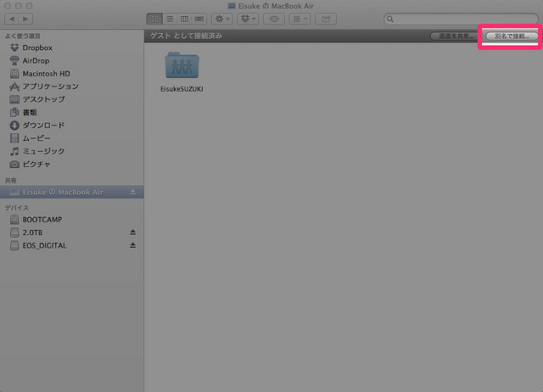543x392 pixels.
Task: Switch to list view
Action: 170,19
